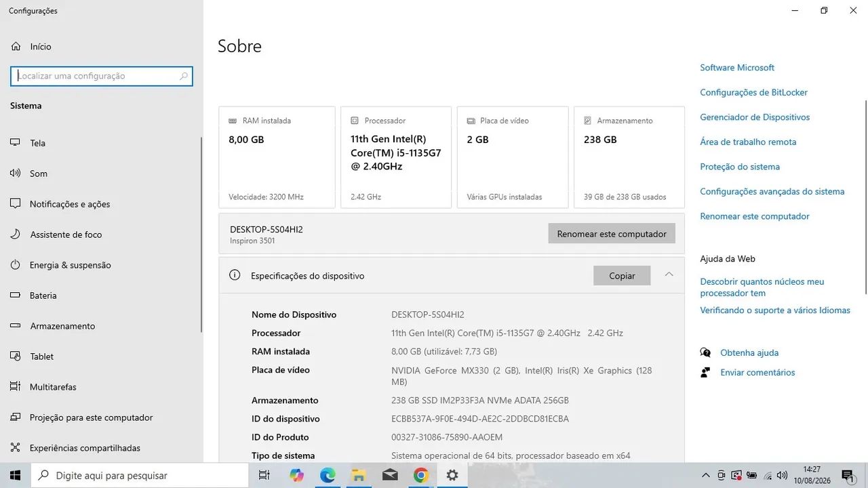Click 238 GB SSD IM2P33F3A NVMe ADATA text
This screenshot has height=488, width=868.
480,401
